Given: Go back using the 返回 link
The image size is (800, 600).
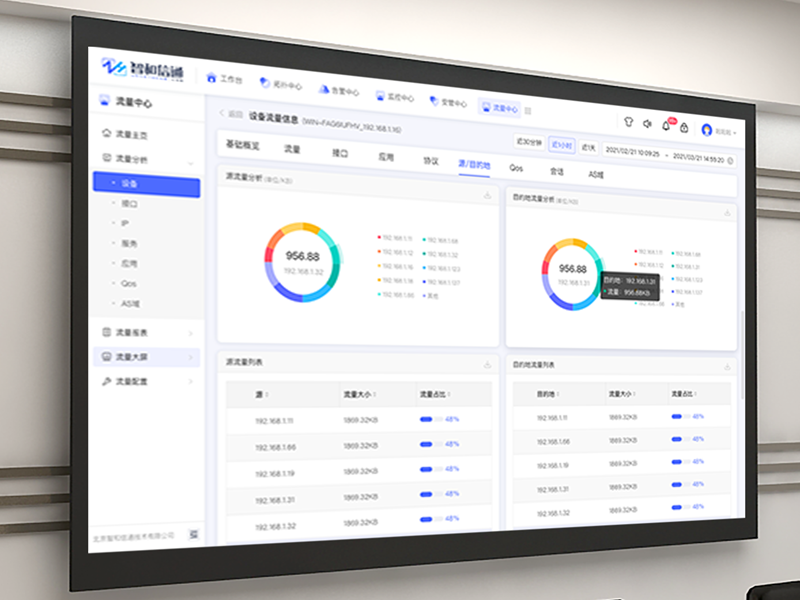Looking at the screenshot, I should pos(231,114).
